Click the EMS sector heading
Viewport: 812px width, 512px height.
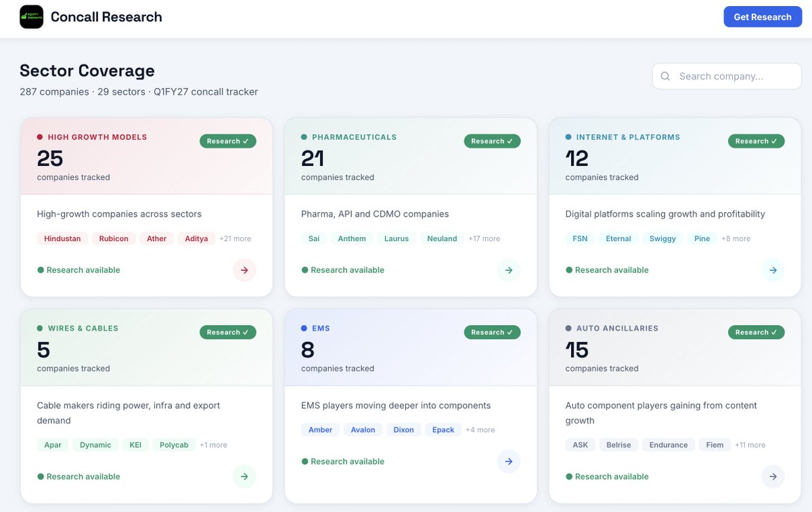pyautogui.click(x=321, y=328)
